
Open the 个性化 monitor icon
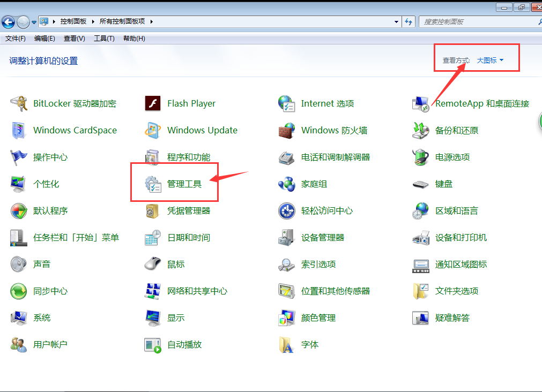click(x=19, y=184)
